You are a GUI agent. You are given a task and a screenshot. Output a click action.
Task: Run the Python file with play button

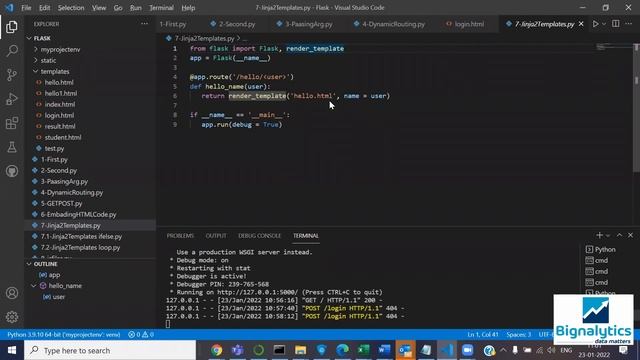click(596, 24)
